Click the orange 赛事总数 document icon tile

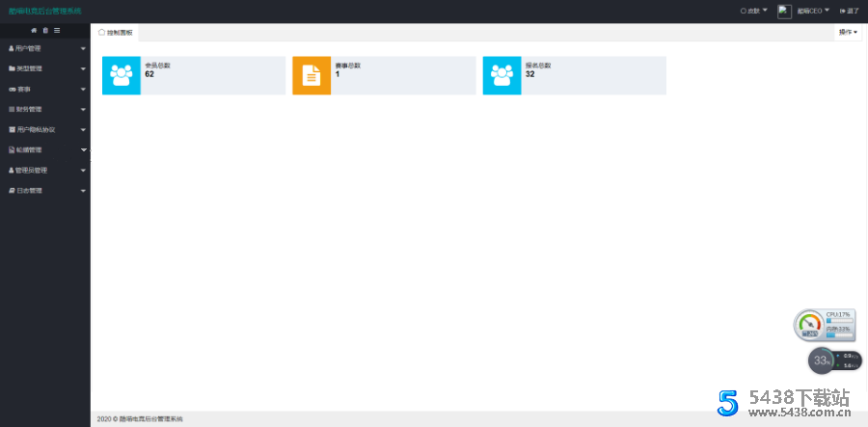point(312,76)
